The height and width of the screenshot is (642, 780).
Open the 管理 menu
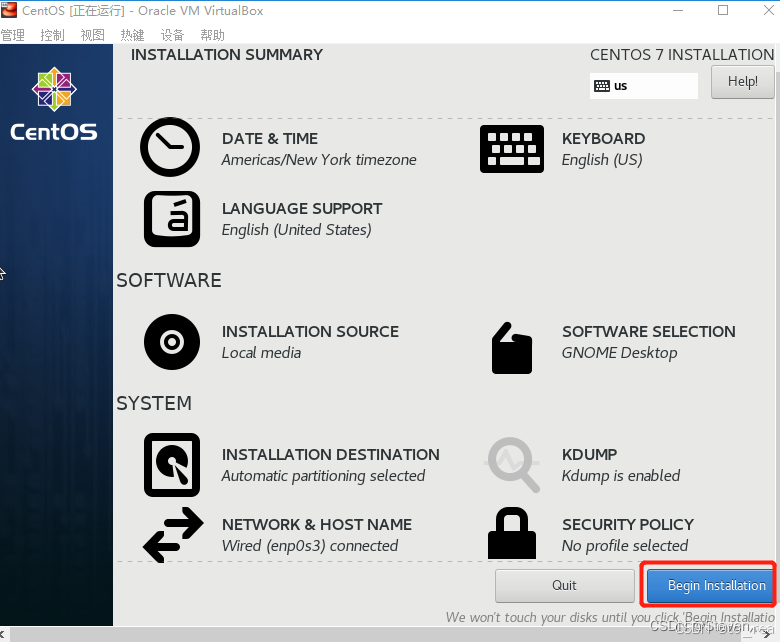tap(12, 35)
